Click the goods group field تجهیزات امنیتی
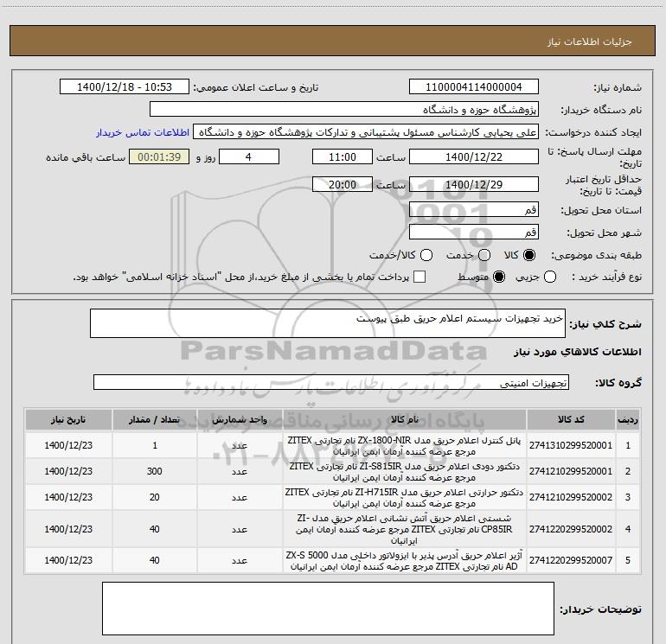Image resolution: width=666 pixels, height=644 pixels. tap(331, 382)
